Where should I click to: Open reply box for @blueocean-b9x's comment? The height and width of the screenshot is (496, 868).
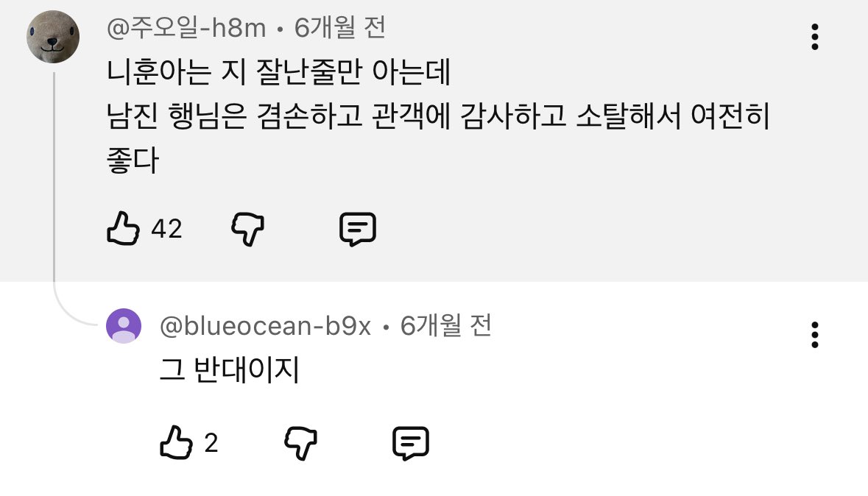(411, 443)
